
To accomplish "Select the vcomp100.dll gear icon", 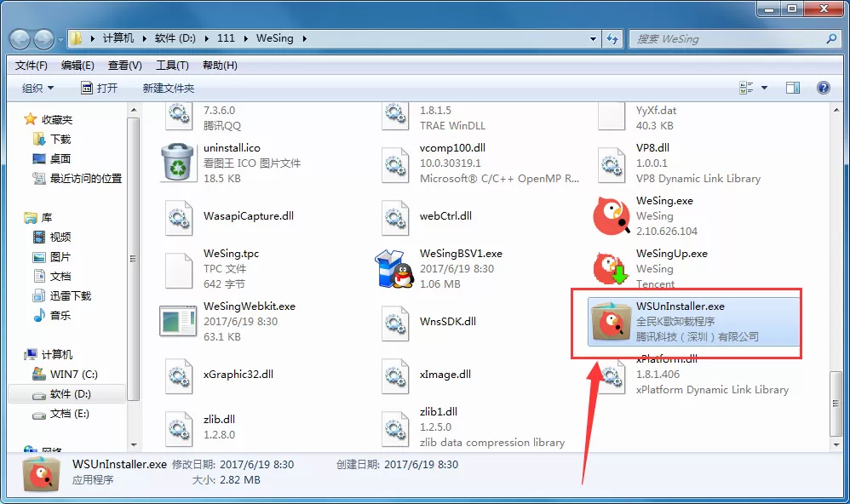I will tap(395, 165).
